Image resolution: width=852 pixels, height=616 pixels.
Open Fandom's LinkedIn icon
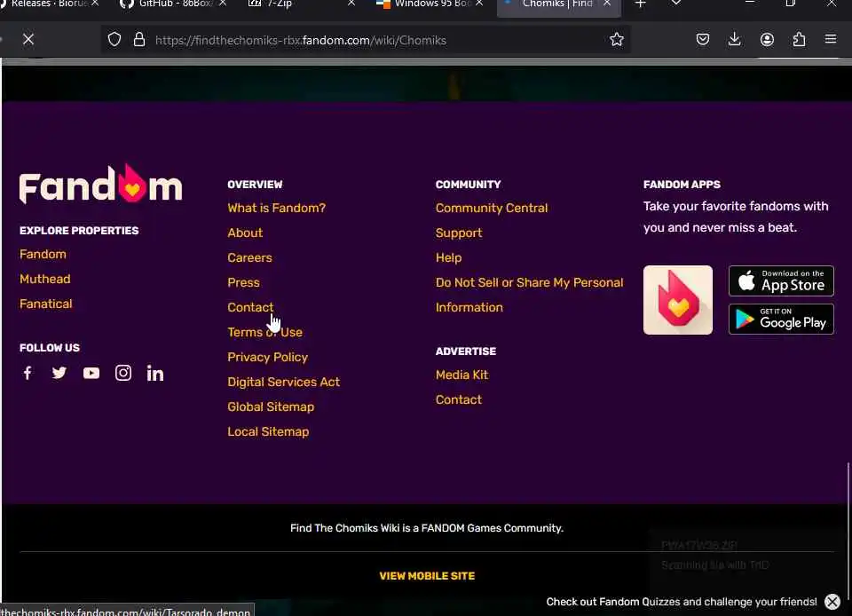(x=155, y=373)
